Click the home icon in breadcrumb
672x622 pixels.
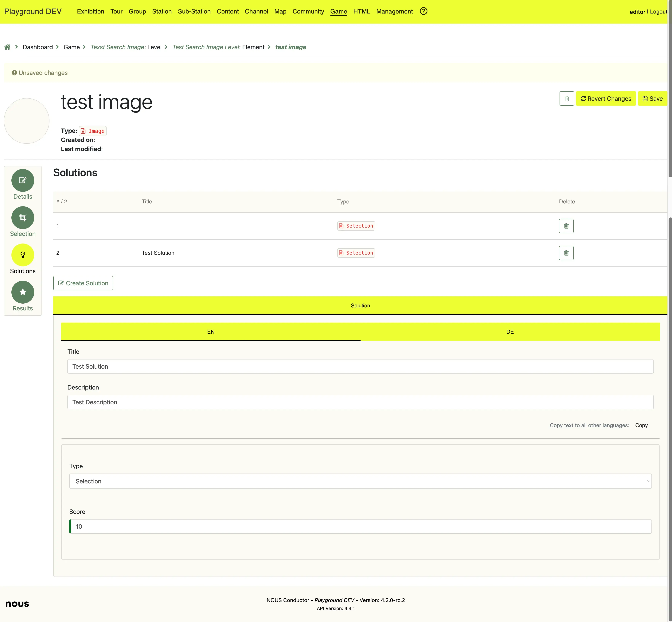click(x=7, y=47)
